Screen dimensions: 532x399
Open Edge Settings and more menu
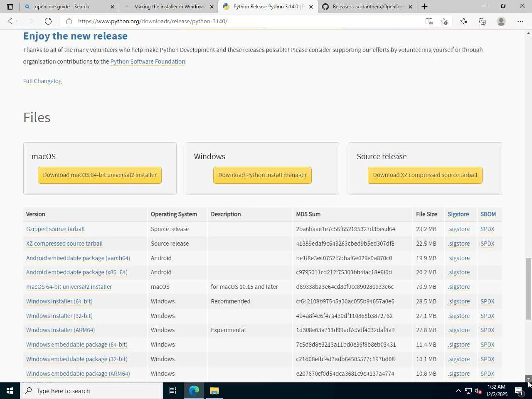(520, 21)
